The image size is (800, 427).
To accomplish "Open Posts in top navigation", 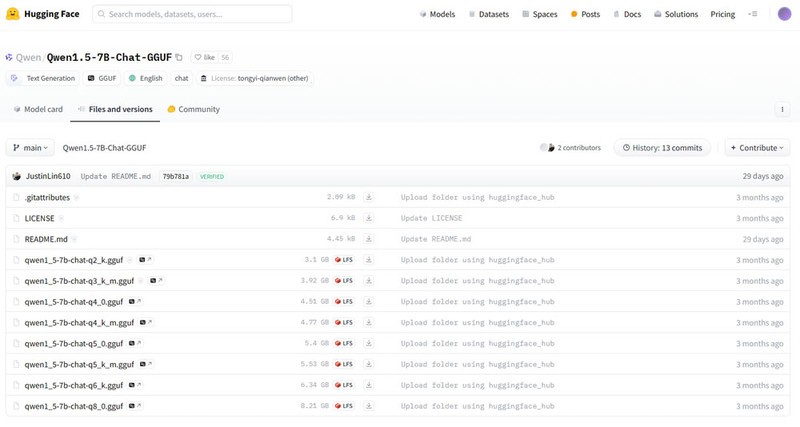I will pos(585,14).
